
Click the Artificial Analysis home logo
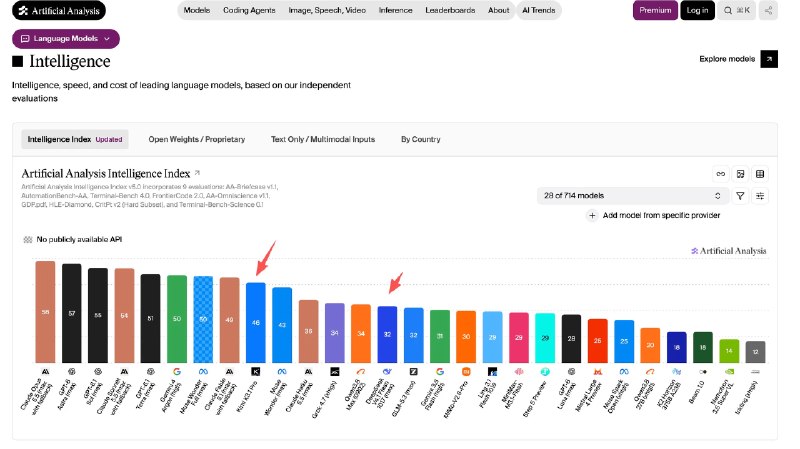point(59,10)
